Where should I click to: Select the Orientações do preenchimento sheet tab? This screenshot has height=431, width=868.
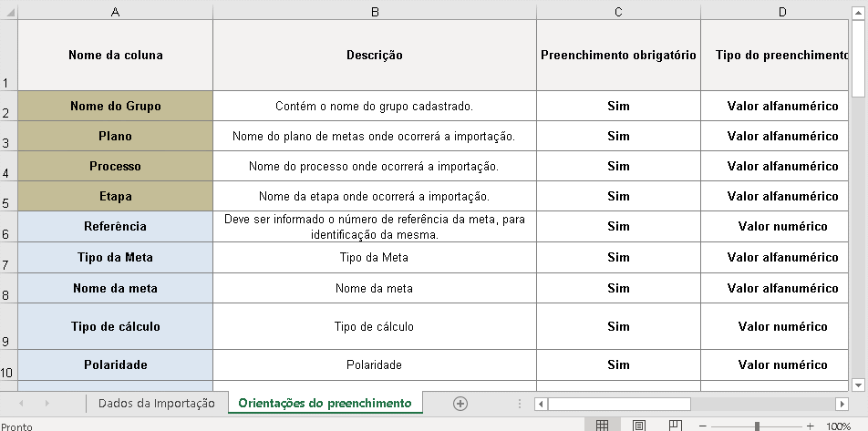click(325, 403)
